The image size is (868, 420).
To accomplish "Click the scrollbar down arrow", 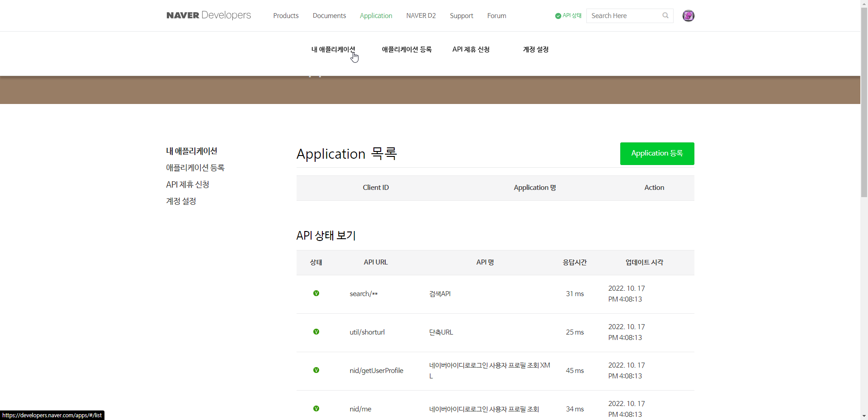I will [x=864, y=416].
